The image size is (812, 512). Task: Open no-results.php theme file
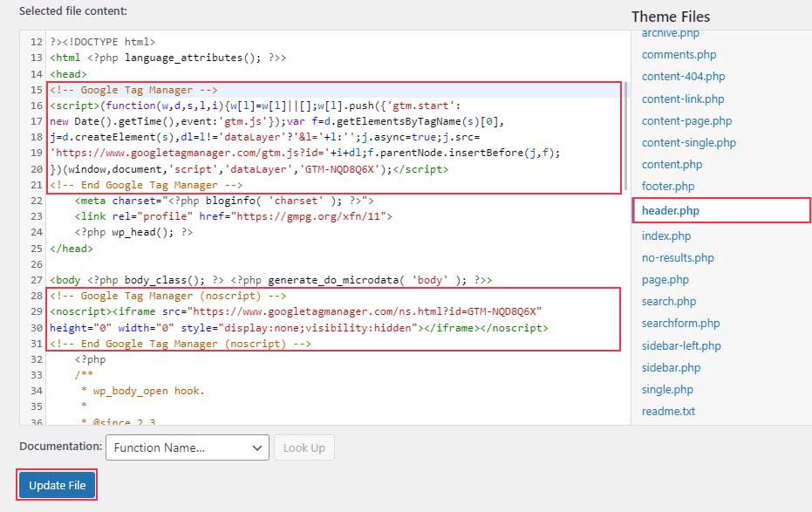coord(678,258)
